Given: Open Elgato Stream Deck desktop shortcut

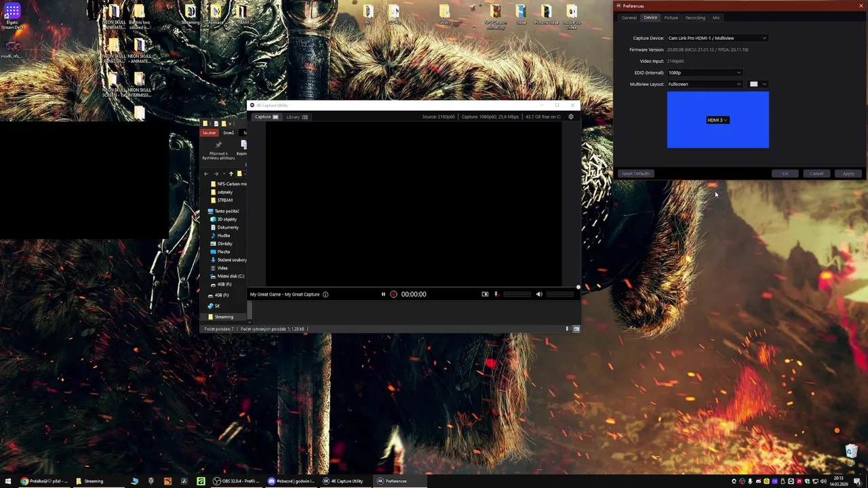Looking at the screenshot, I should (12, 17).
